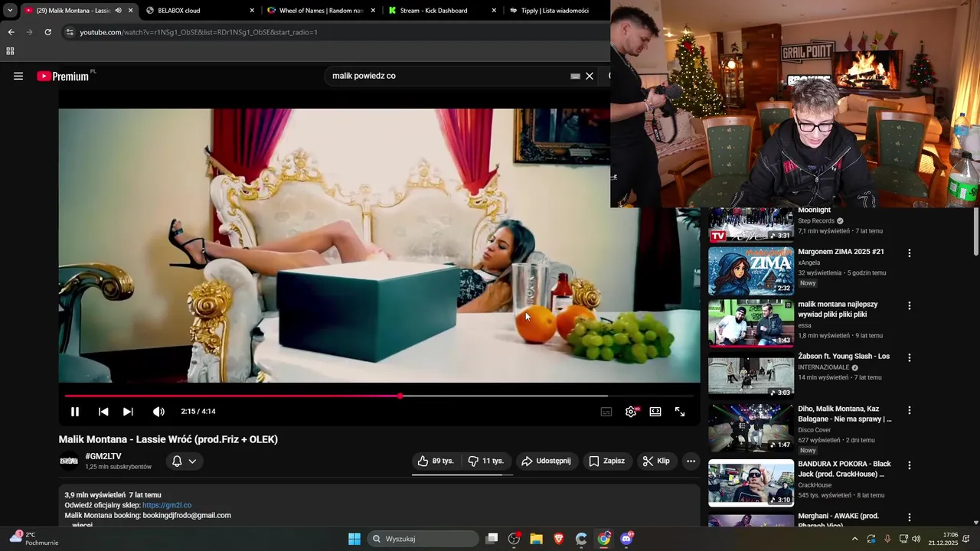
Task: Open File Explorer from taskbar
Action: pyautogui.click(x=537, y=539)
